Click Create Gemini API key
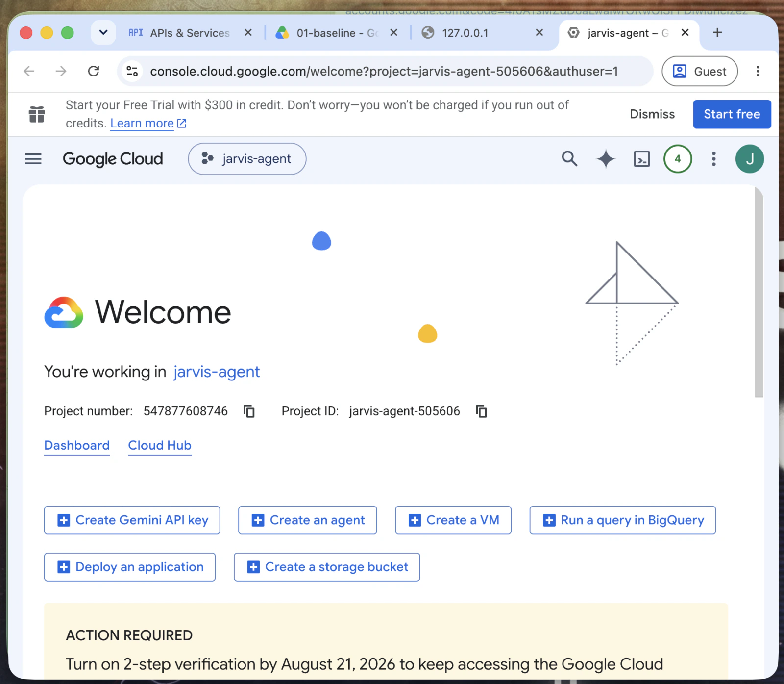Viewport: 784px width, 684px height. 132,520
